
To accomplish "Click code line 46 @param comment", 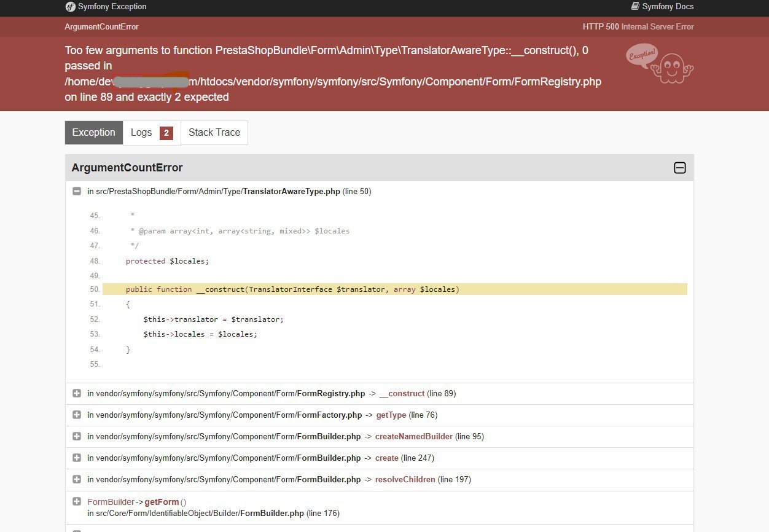I will click(x=240, y=231).
